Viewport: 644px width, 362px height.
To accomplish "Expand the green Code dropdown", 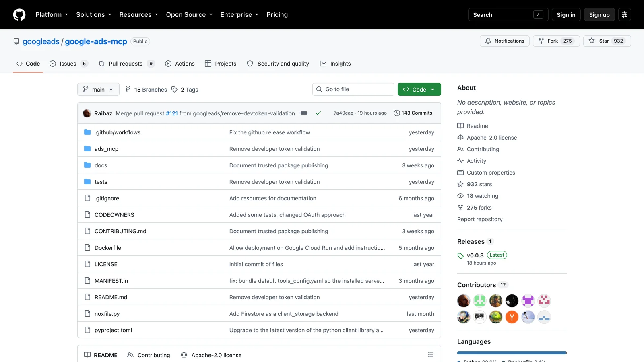I will (419, 89).
